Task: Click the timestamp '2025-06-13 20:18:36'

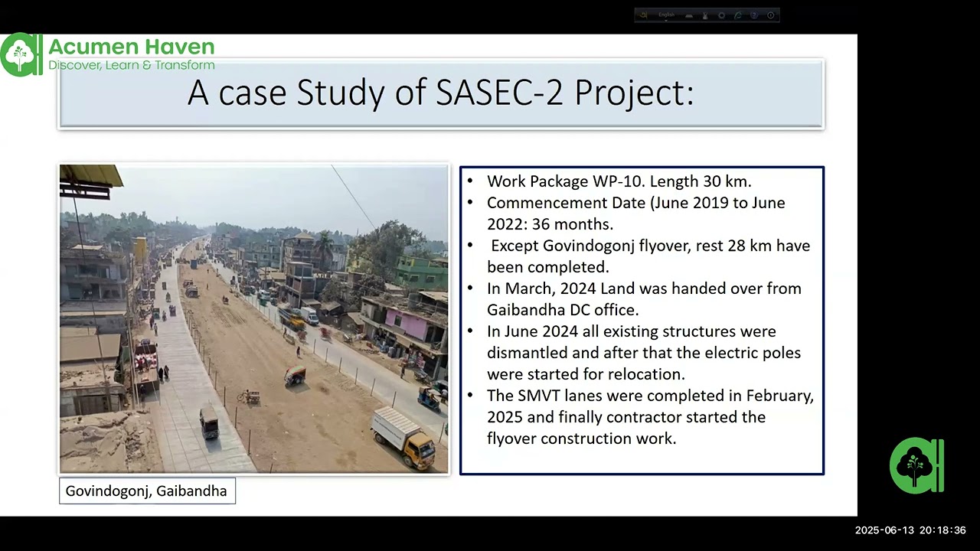Action: pos(910,530)
